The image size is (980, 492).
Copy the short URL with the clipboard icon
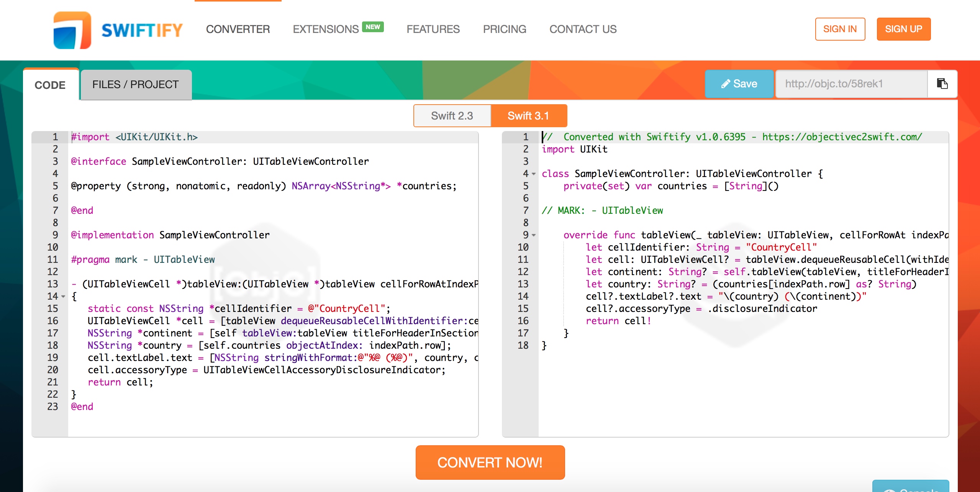[942, 84]
